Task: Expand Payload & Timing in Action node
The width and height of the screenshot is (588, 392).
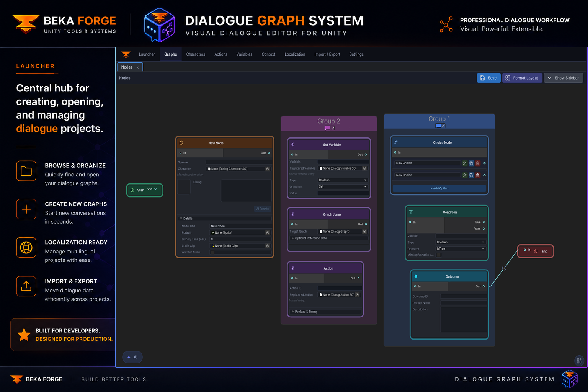Action: (325, 312)
